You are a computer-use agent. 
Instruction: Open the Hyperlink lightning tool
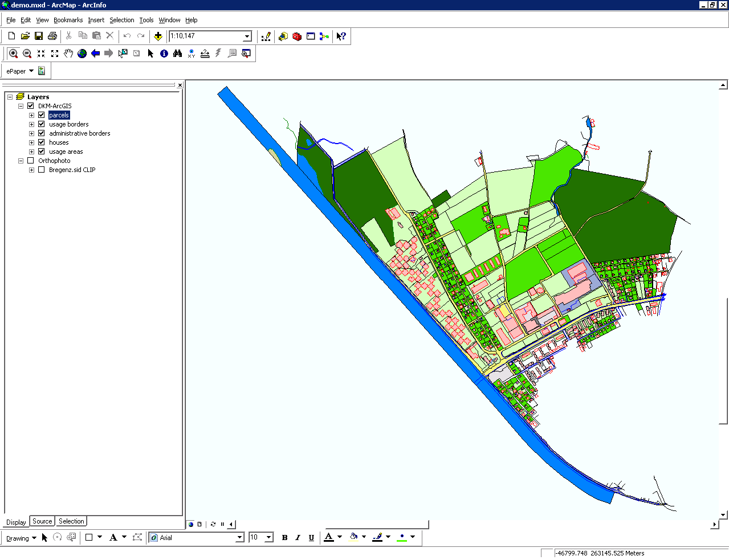click(218, 54)
